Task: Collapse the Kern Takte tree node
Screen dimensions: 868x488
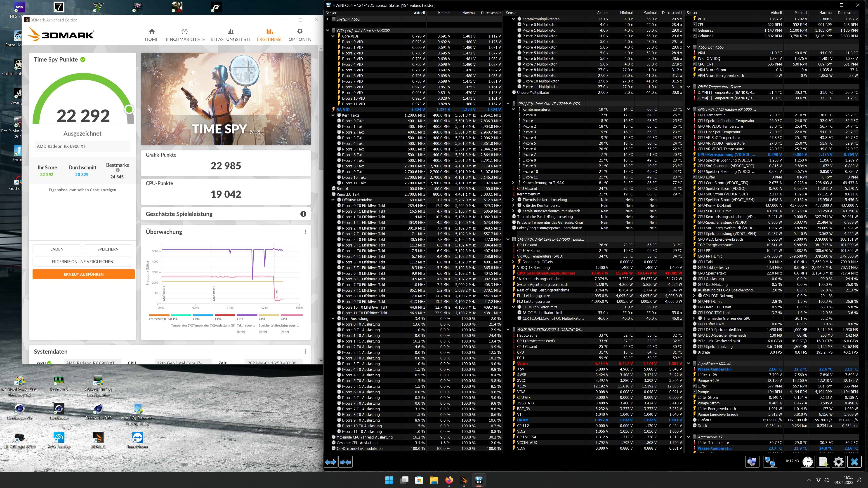Action: [333, 115]
